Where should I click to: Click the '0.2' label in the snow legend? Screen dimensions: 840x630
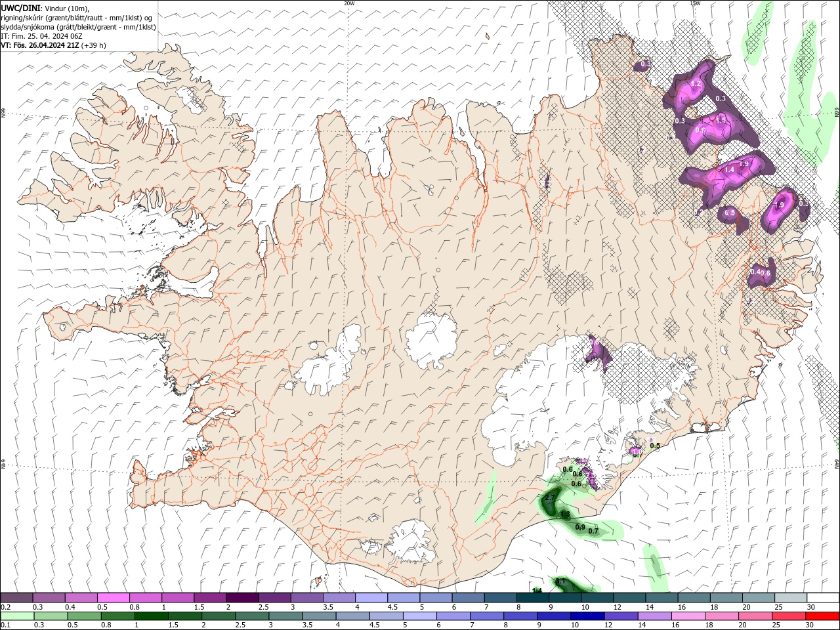[6, 607]
